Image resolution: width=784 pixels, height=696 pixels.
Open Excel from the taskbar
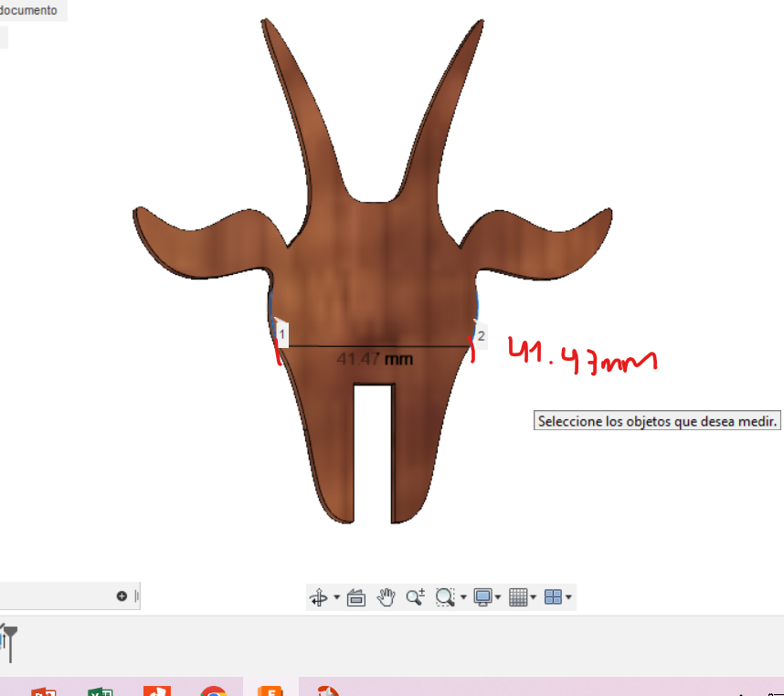pyautogui.click(x=101, y=691)
